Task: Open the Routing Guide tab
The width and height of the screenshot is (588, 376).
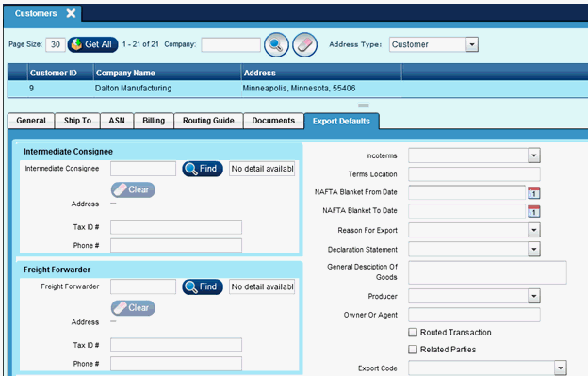Action: click(208, 121)
